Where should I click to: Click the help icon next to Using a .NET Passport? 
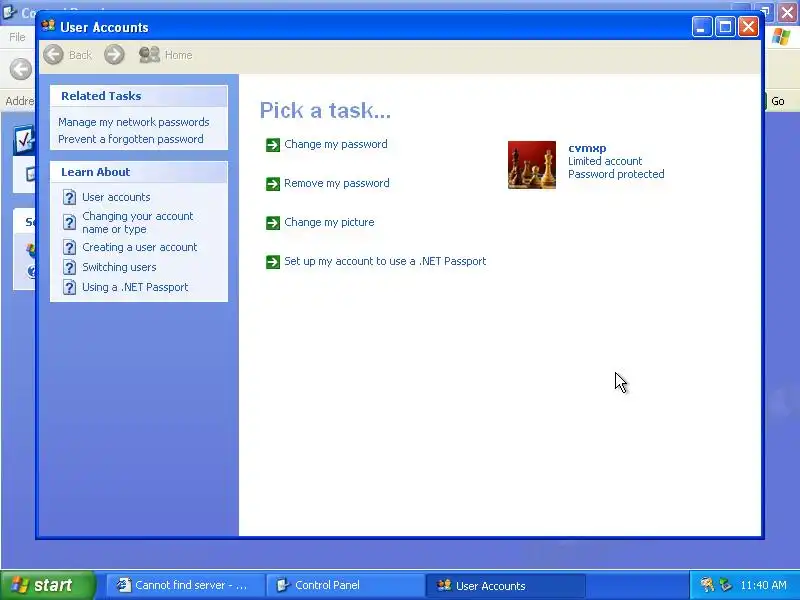click(69, 287)
